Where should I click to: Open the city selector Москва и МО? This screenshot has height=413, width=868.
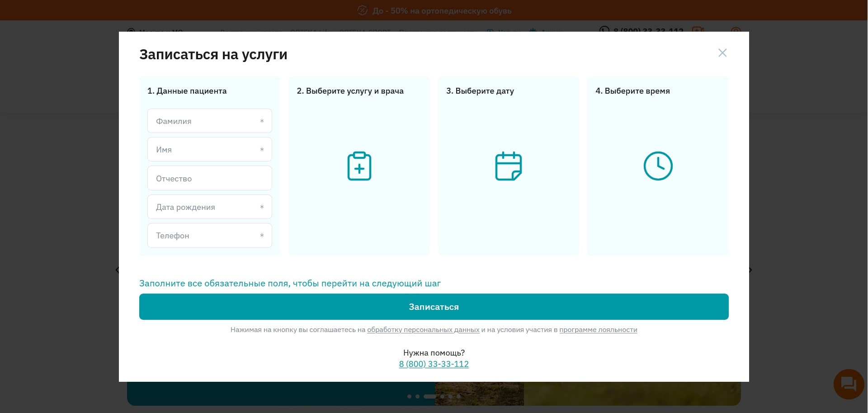160,32
